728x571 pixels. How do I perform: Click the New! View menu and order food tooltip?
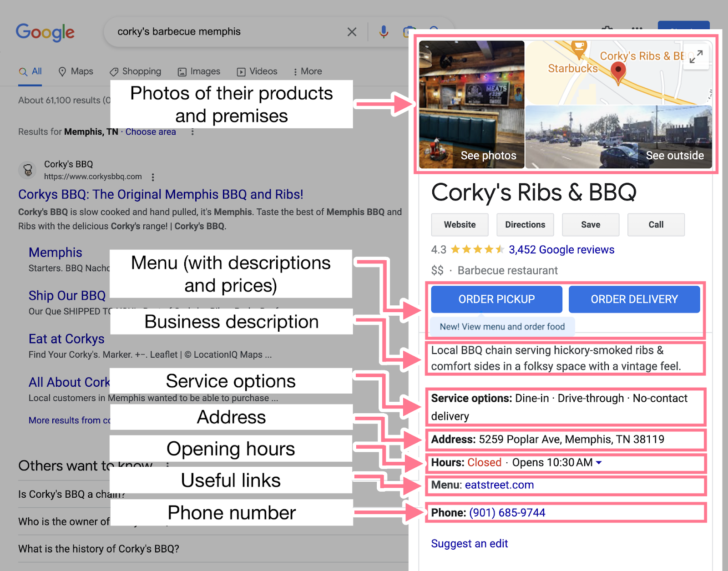(x=502, y=327)
